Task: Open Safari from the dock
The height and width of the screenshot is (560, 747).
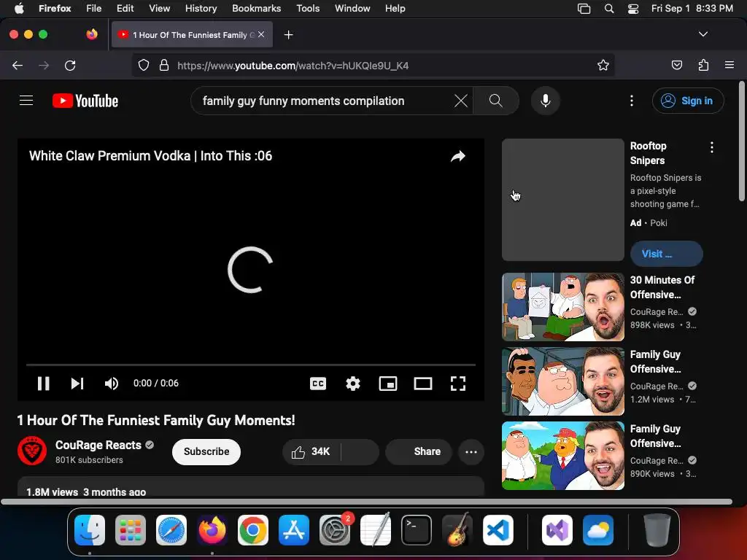Action: 171,530
